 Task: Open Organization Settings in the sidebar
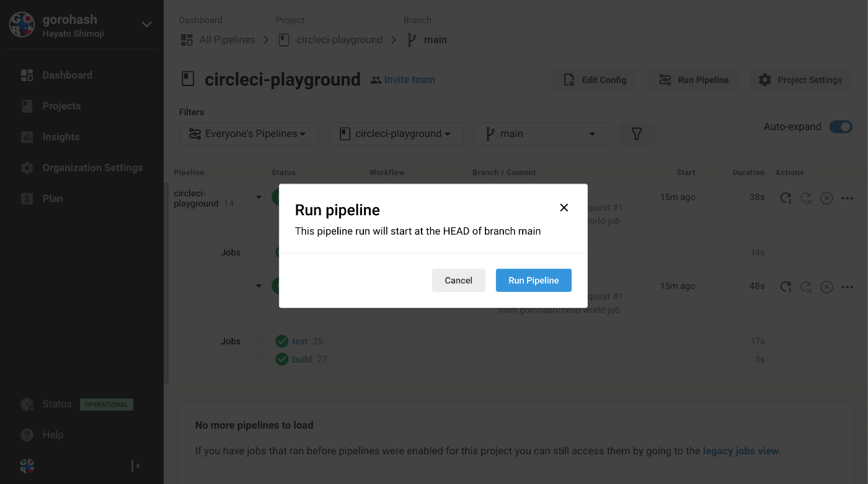92,168
